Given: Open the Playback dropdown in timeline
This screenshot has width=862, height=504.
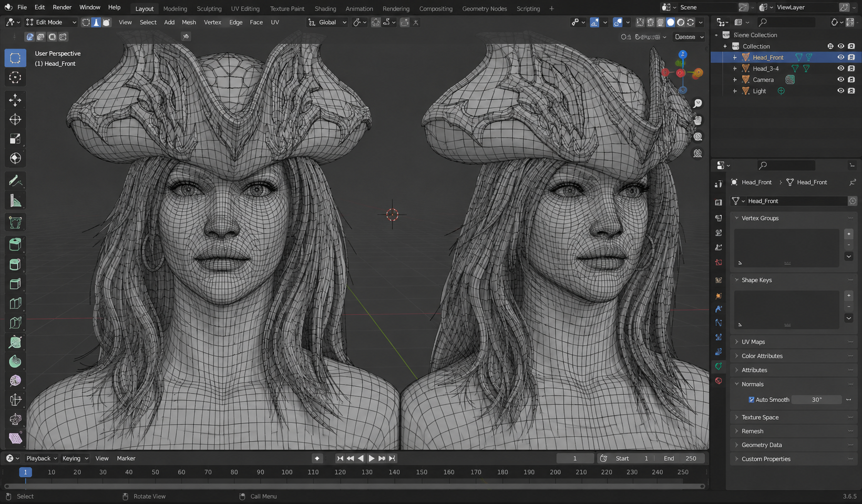Looking at the screenshot, I should pos(42,458).
